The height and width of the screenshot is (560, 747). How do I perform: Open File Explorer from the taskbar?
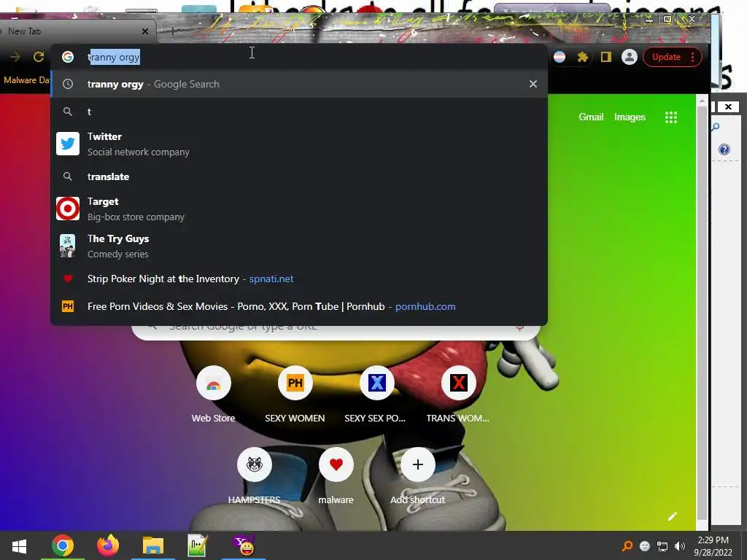153,545
